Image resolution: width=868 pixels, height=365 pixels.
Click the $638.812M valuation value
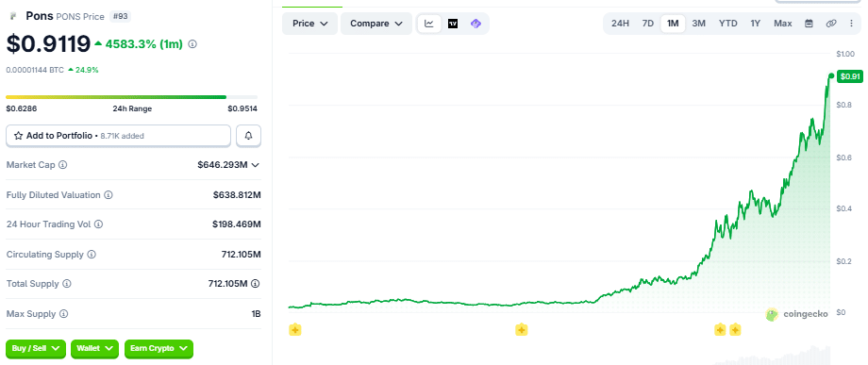237,195
